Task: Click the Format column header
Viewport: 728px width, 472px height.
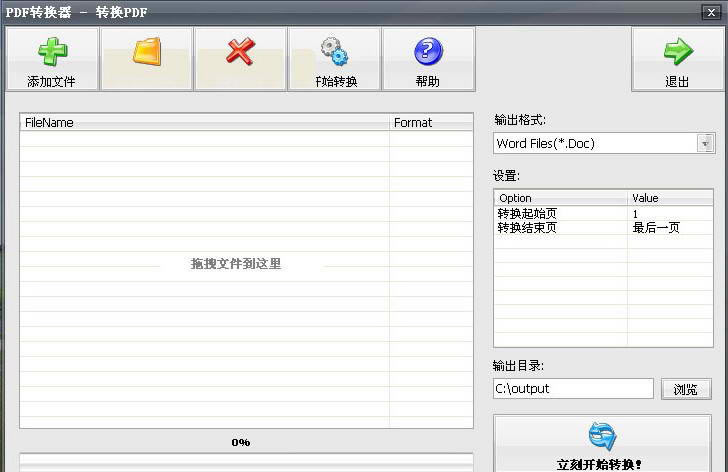Action: (431, 123)
